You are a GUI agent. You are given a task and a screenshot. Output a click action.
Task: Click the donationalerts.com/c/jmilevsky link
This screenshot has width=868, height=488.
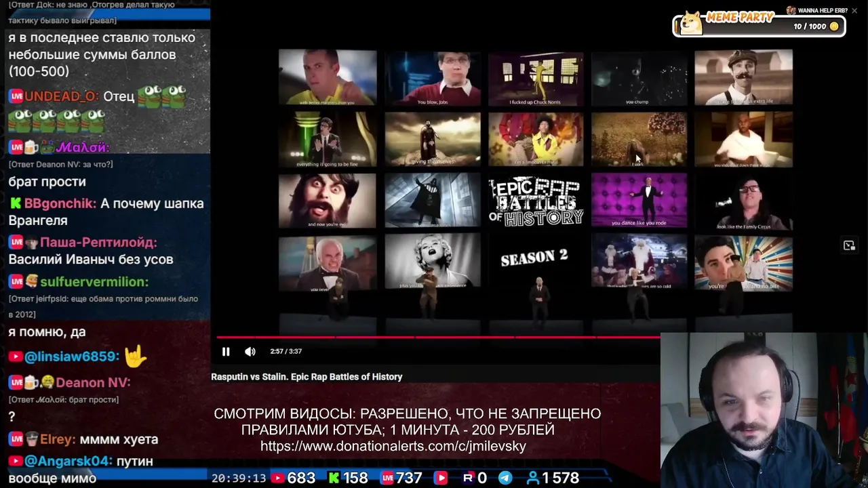coord(393,446)
